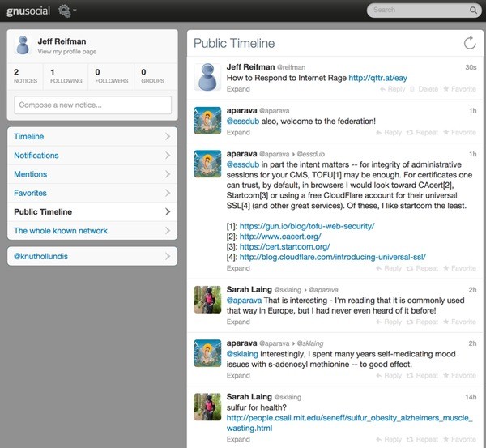View the 0 Followers count
This screenshot has width=486, height=448.
112,76
